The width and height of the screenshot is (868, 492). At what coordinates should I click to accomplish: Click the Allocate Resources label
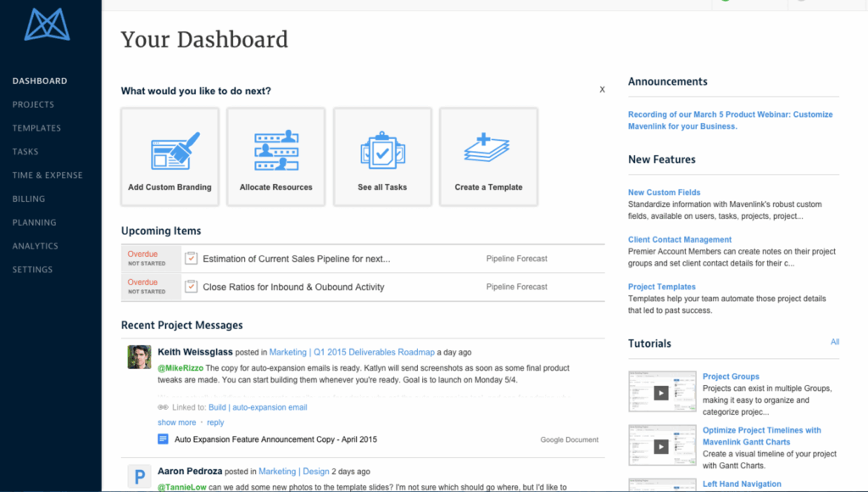point(276,187)
